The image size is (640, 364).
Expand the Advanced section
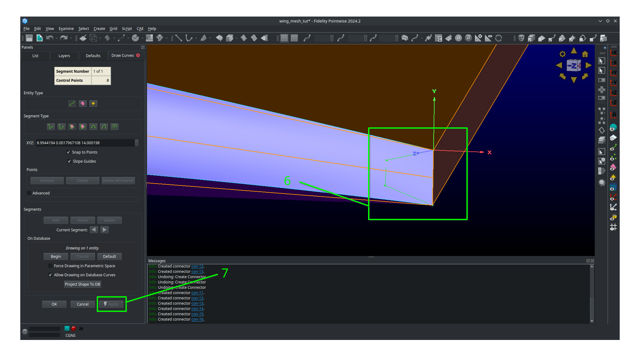click(x=29, y=193)
